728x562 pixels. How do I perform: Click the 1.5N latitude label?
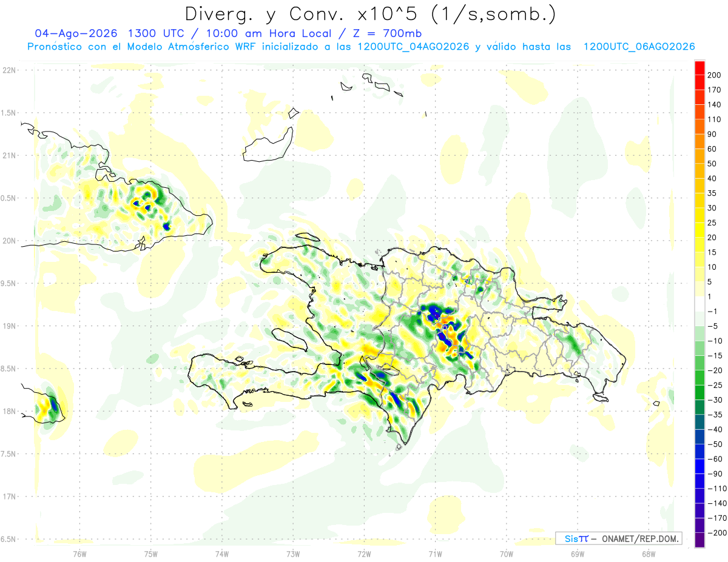click(x=8, y=113)
